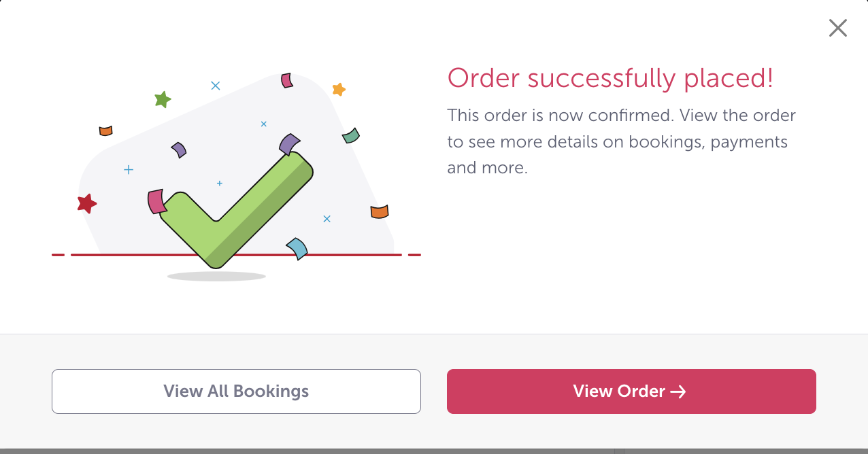This screenshot has width=868, height=454.
Task: Click the red star decoration
Action: point(87,203)
